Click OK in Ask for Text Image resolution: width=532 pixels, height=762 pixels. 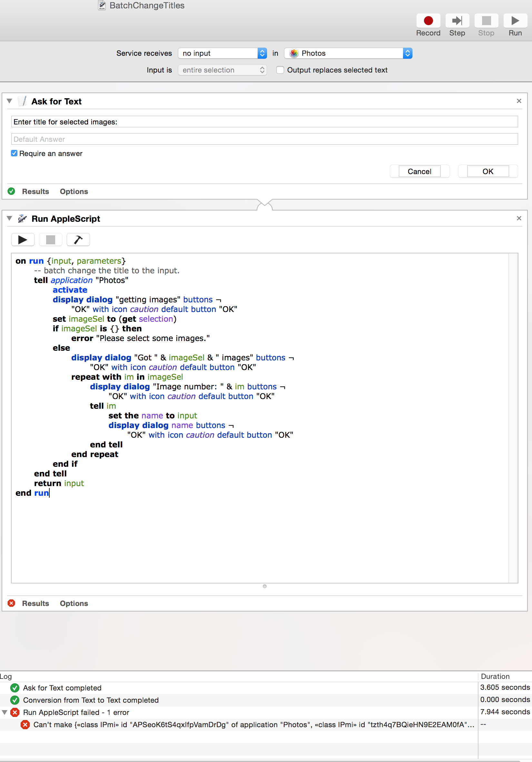coord(488,171)
